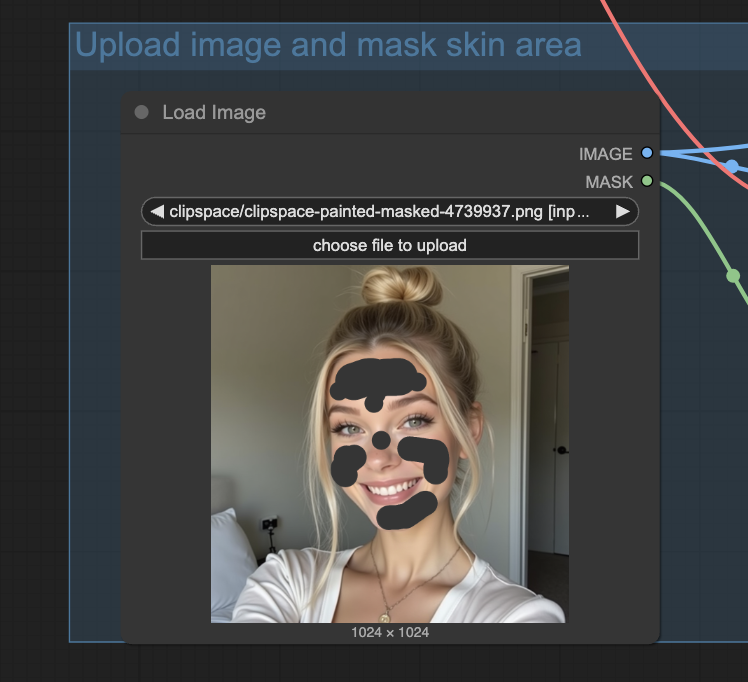Click the blue IMAGE output port
This screenshot has width=748, height=682.
647,153
